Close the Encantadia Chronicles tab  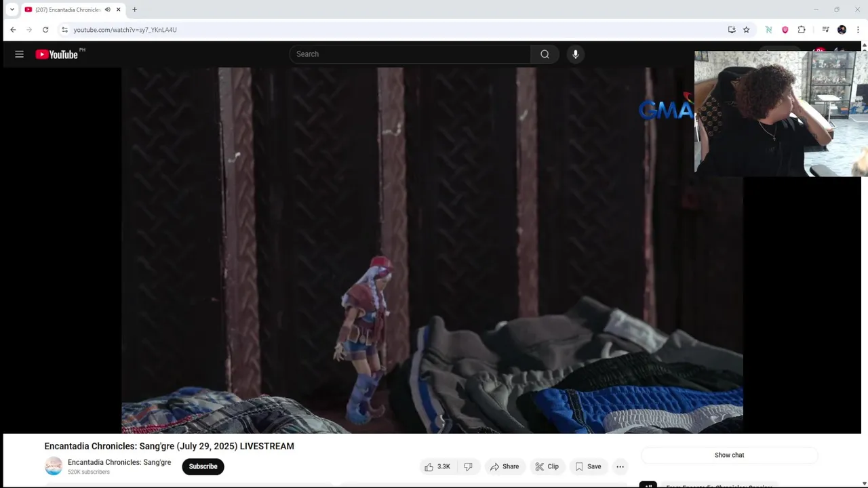pos(118,9)
